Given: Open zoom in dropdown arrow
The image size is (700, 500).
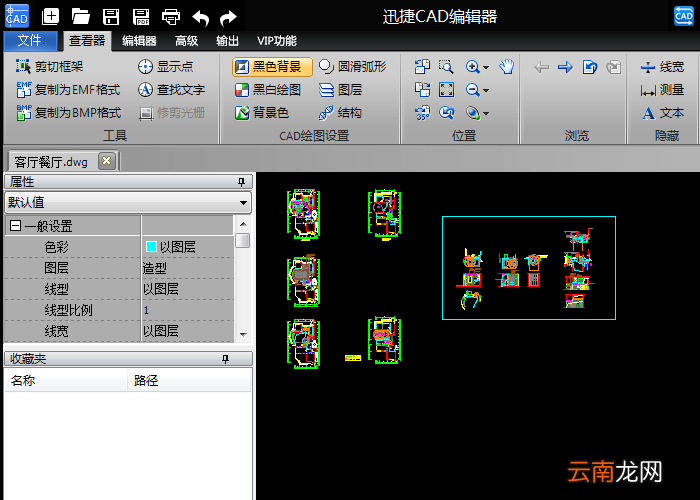Looking at the screenshot, I should click(x=486, y=67).
